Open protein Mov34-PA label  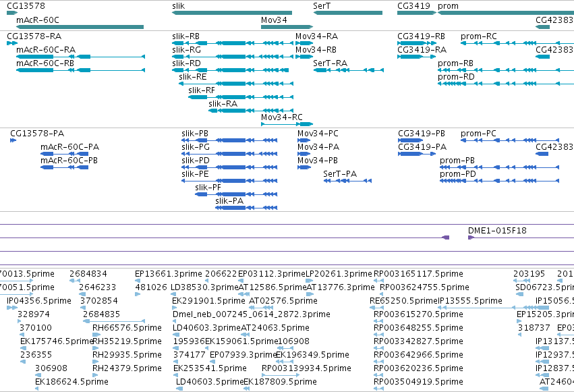(x=318, y=147)
